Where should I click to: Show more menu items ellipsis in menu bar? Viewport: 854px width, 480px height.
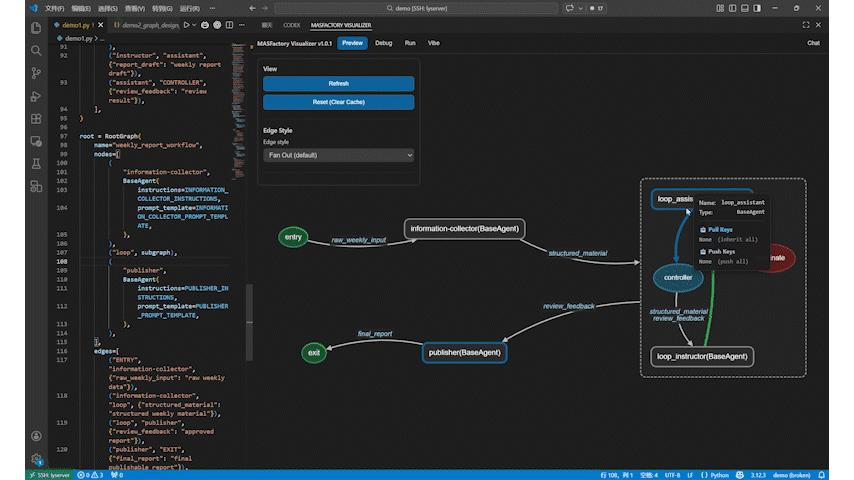click(x=212, y=8)
